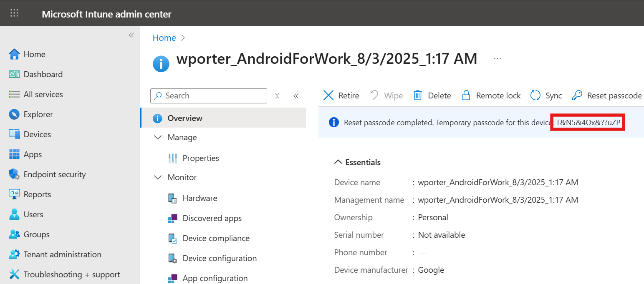Open Device compliance page

click(x=216, y=238)
